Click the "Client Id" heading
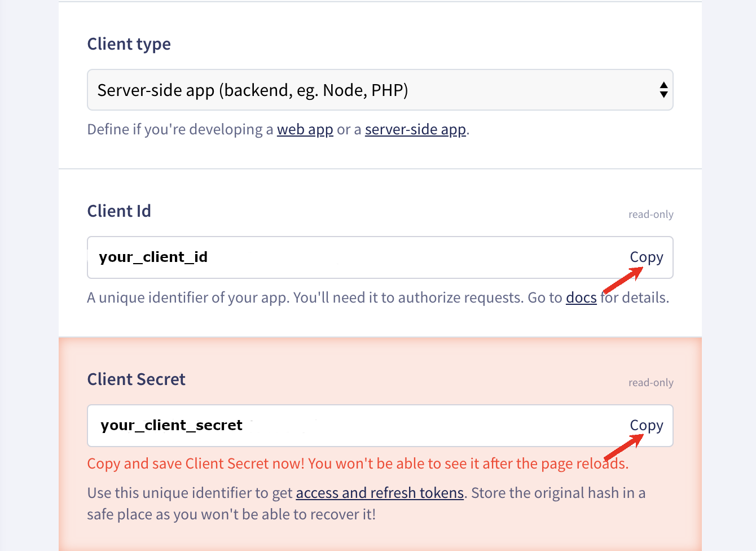This screenshot has height=551, width=756. pyautogui.click(x=119, y=211)
